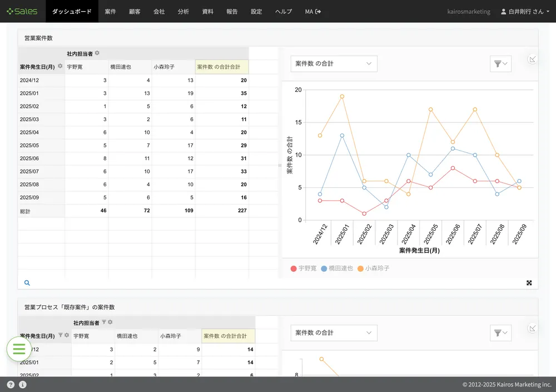Click the info icon in footer
This screenshot has height=392, width=556.
pos(23,384)
